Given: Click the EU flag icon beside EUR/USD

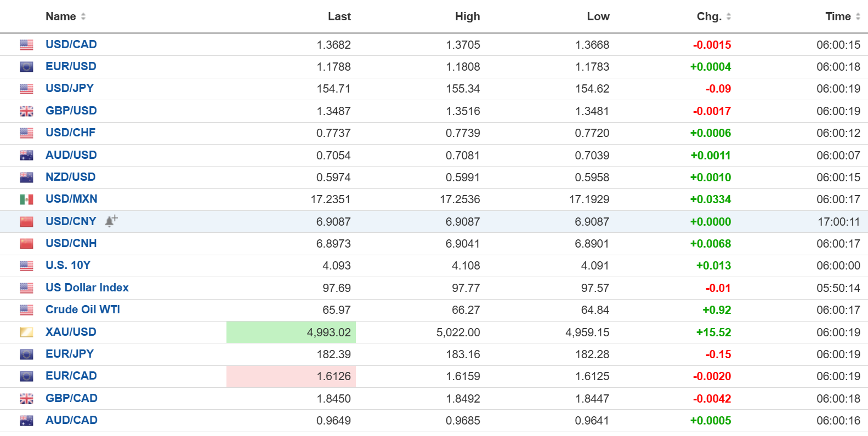Looking at the screenshot, I should (x=26, y=67).
